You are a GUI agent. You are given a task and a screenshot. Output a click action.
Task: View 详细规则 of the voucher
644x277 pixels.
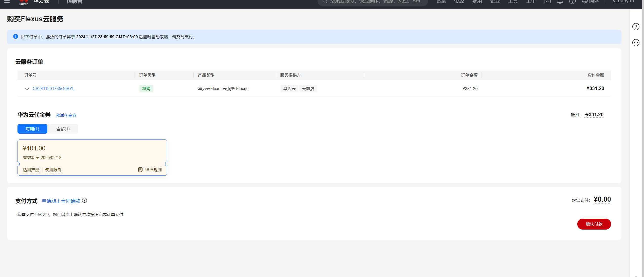[x=153, y=170]
